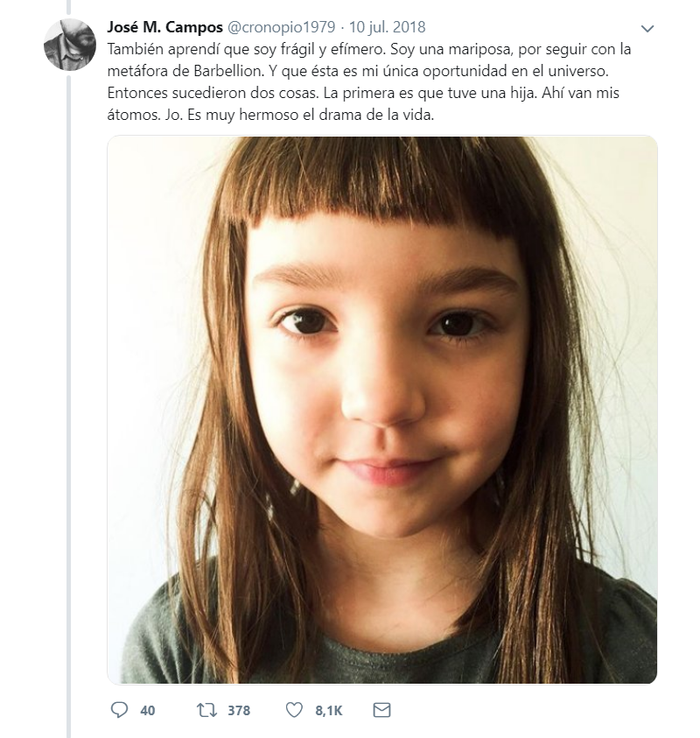Reply to the tweet via speech bubble icon
Screen dimensions: 700x738
point(119,710)
